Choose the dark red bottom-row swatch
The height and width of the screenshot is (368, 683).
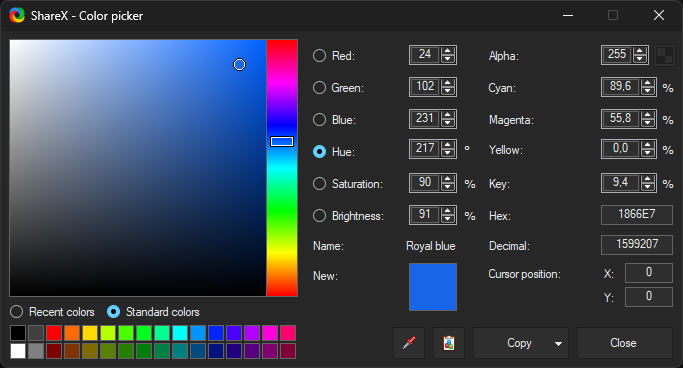(54, 351)
